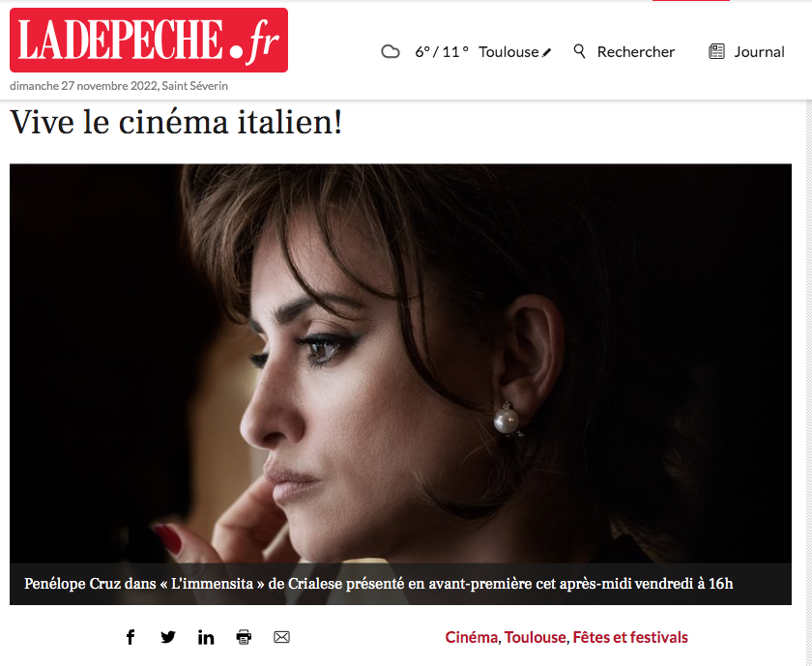812x666 pixels.
Task: Send the article by email envelope icon
Action: pos(281,637)
